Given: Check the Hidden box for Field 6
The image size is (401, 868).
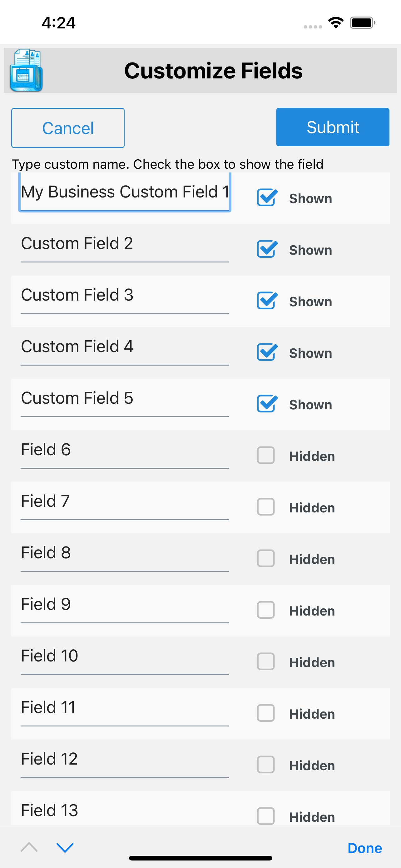Looking at the screenshot, I should pos(266,455).
